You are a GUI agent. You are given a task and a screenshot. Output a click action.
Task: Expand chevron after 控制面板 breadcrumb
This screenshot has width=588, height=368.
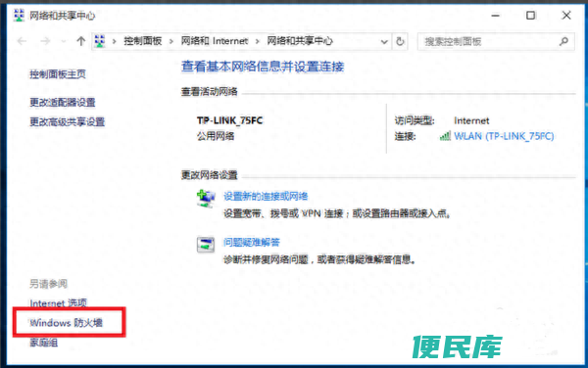click(171, 41)
